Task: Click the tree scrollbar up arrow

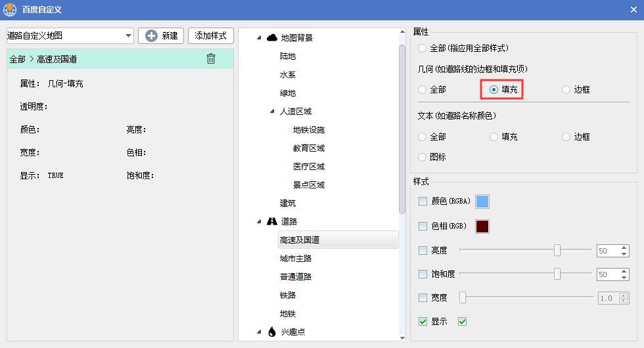Action: click(x=402, y=32)
